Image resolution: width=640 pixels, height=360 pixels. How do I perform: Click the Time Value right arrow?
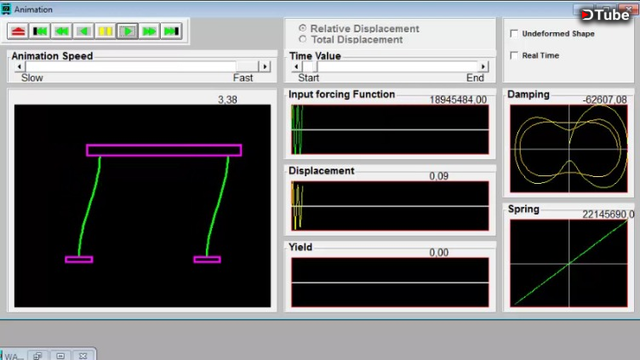483,67
